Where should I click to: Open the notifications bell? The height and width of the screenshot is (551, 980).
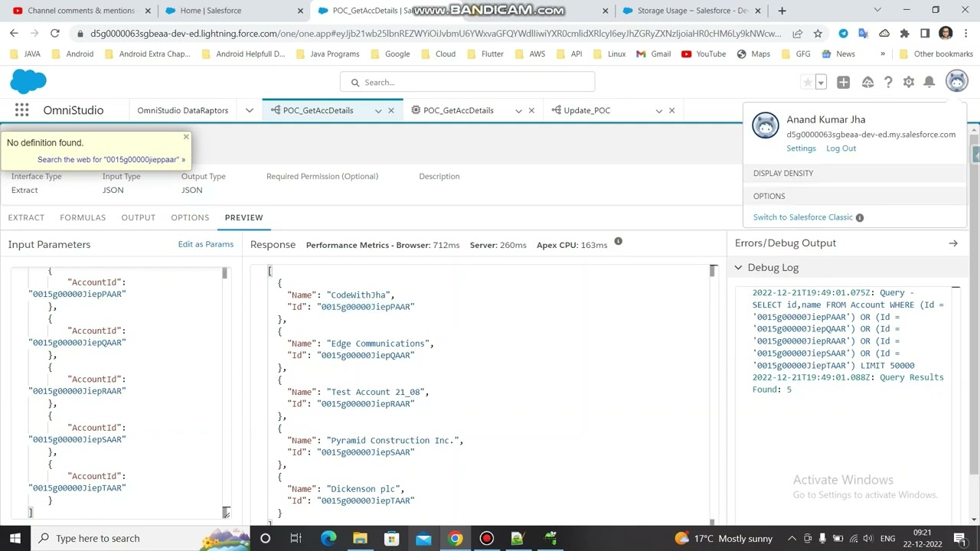point(929,82)
